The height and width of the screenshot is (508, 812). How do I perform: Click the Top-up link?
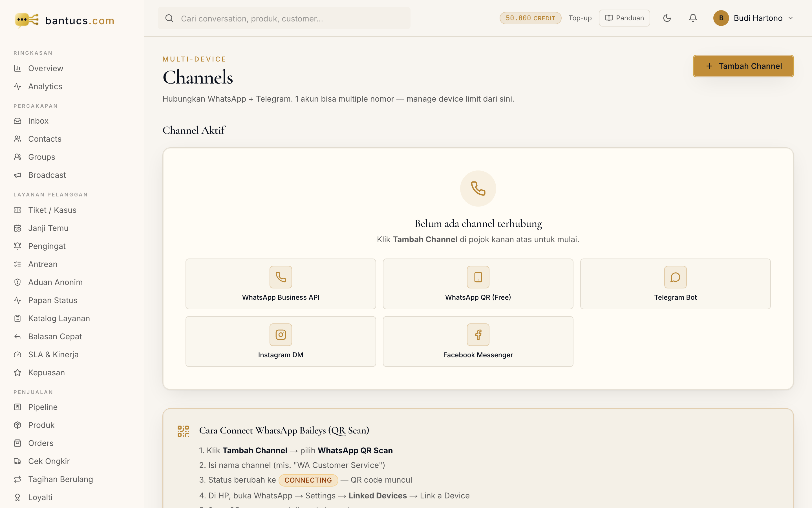[580, 18]
